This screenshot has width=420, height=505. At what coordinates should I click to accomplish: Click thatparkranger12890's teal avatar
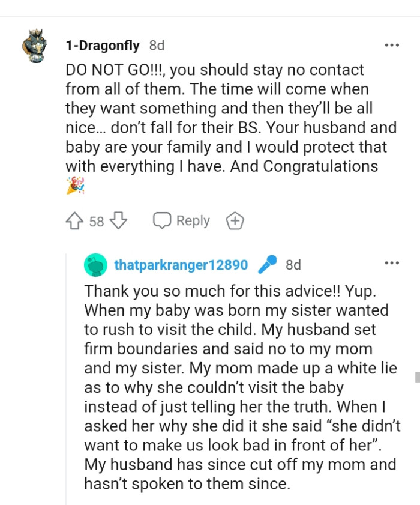[95, 264]
